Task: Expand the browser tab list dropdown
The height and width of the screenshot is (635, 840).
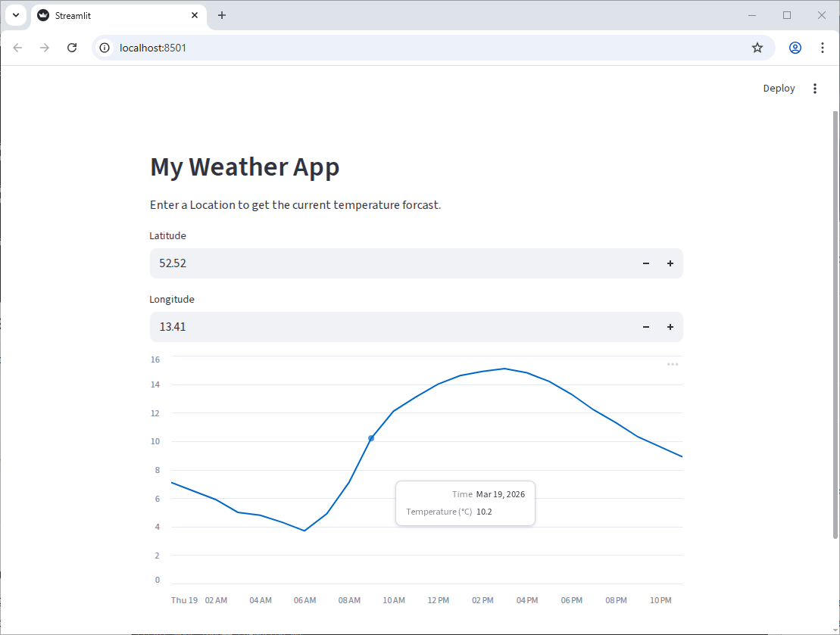Action: (x=16, y=15)
